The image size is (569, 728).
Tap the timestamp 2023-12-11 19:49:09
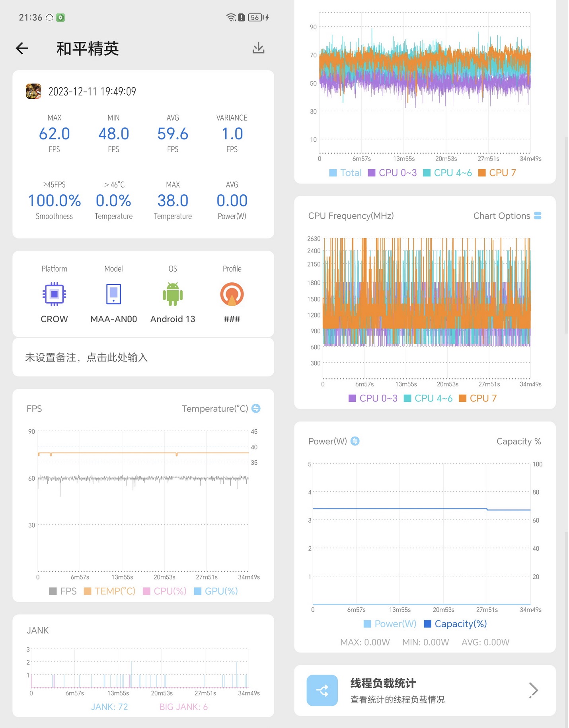click(92, 91)
